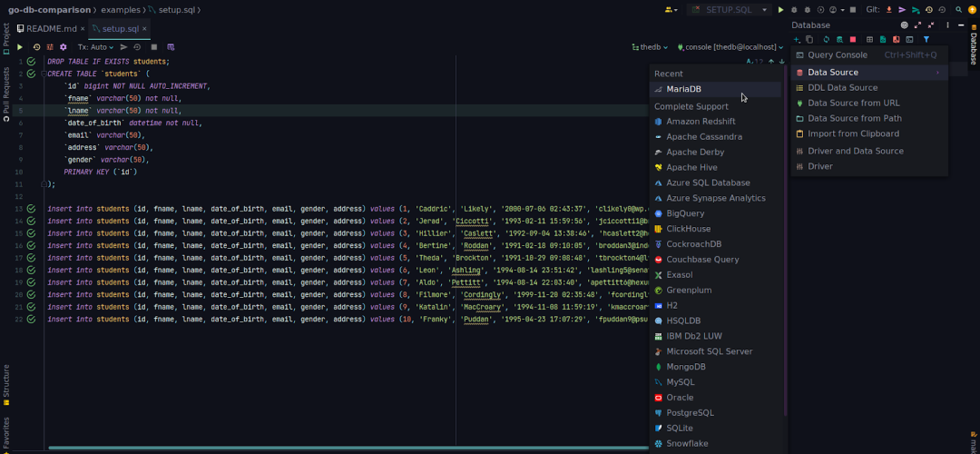Open Git Show History clock icon
The width and height of the screenshot is (980, 454).
pos(929,10)
